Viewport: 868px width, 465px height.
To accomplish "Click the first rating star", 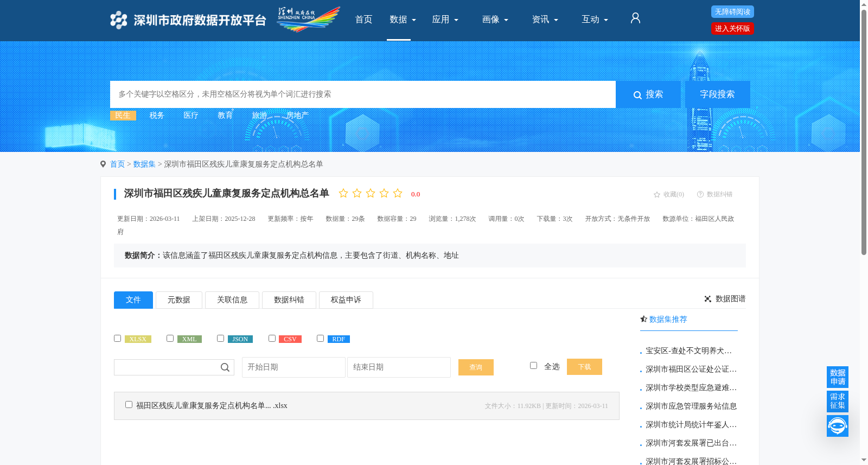I will tap(343, 193).
